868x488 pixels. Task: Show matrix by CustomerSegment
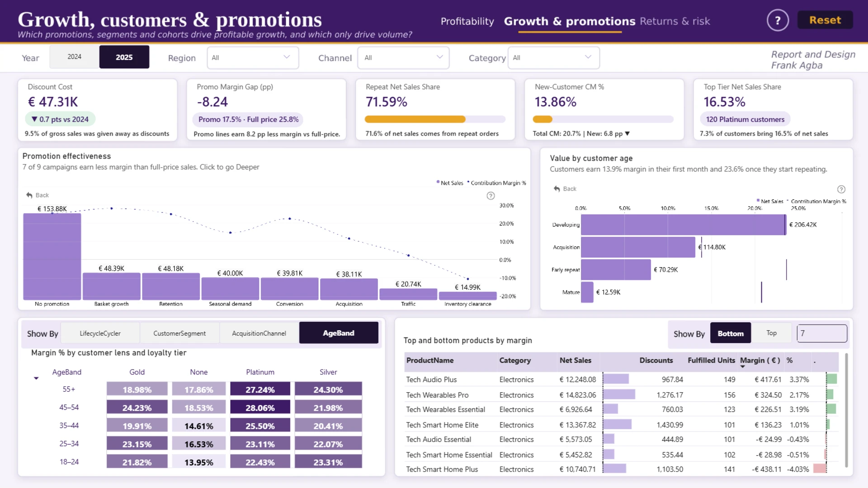tap(179, 333)
